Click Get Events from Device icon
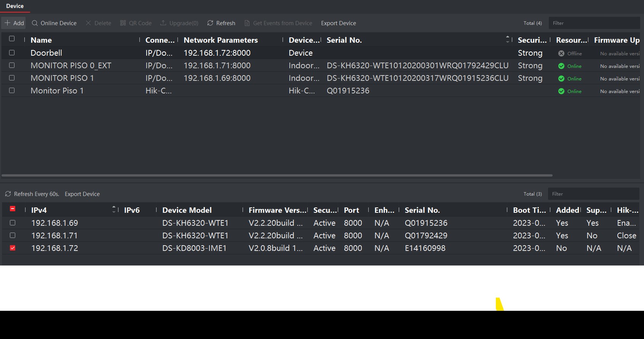 [x=247, y=23]
